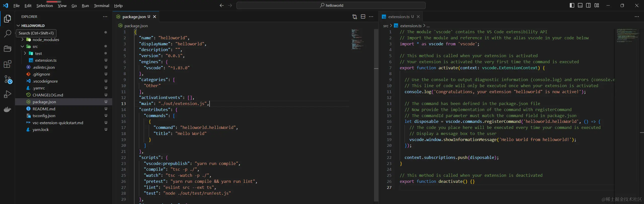The height and width of the screenshot is (204, 644).
Task: Toggle secondary side bar visibility
Action: pyautogui.click(x=588, y=5)
